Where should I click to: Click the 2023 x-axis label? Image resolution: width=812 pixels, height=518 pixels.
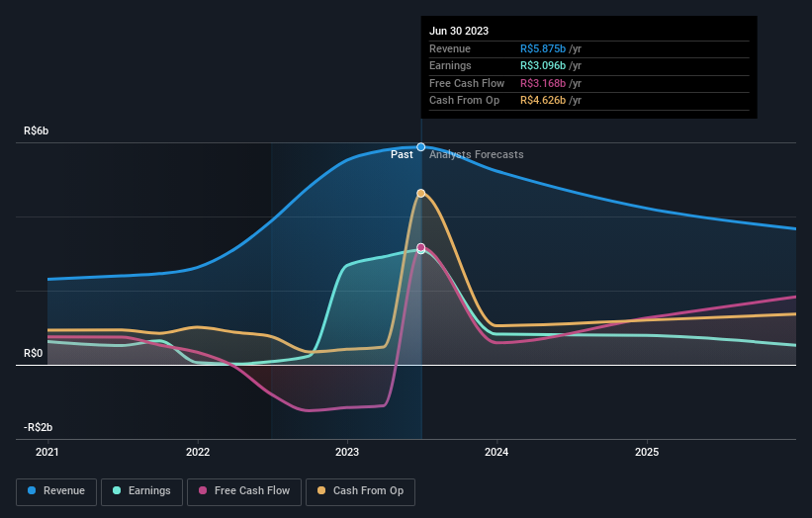[x=347, y=452]
